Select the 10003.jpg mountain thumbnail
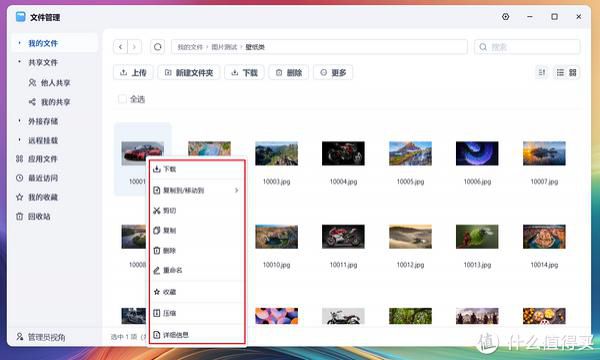This screenshot has height=360, width=600. tap(276, 153)
